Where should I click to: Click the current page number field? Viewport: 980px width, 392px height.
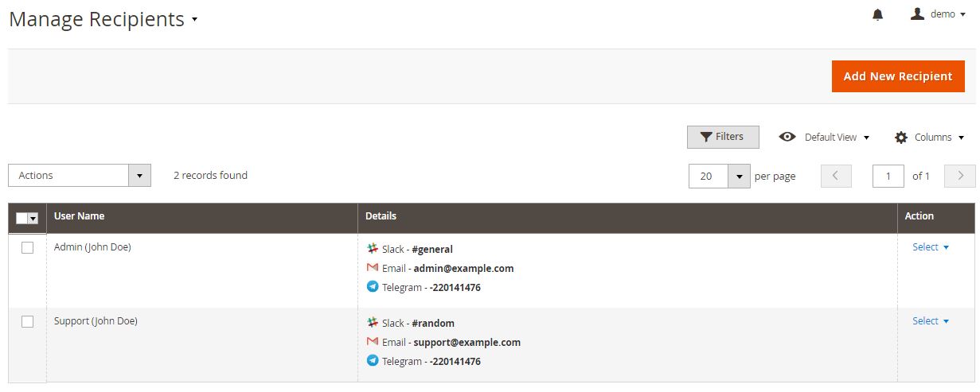click(888, 177)
